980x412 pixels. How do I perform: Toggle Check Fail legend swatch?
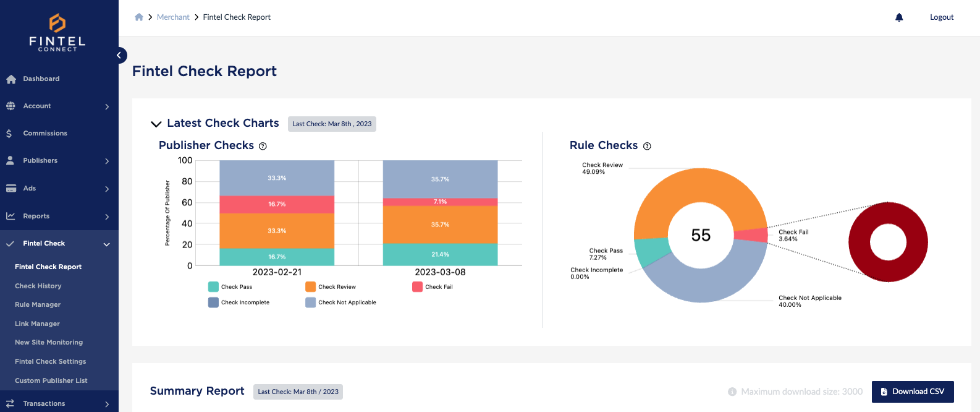[417, 287]
